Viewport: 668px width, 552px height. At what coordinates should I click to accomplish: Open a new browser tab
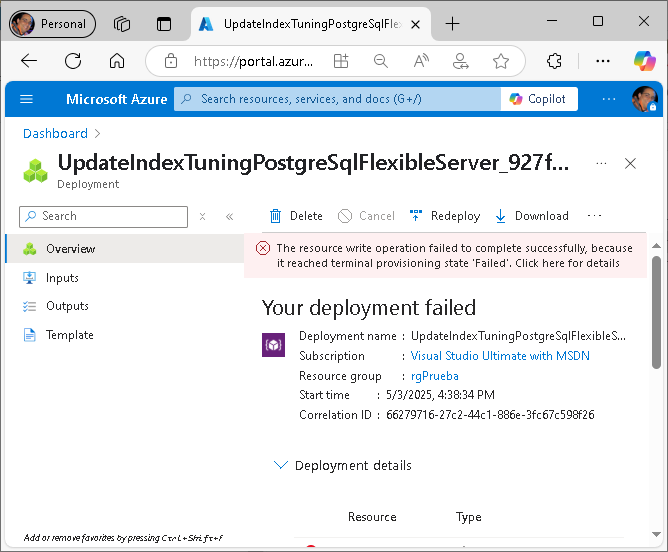452,23
